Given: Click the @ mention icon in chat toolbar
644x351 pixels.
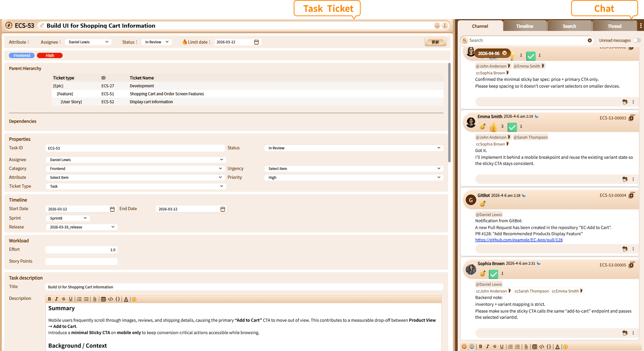Looking at the screenshot, I should [x=464, y=347].
